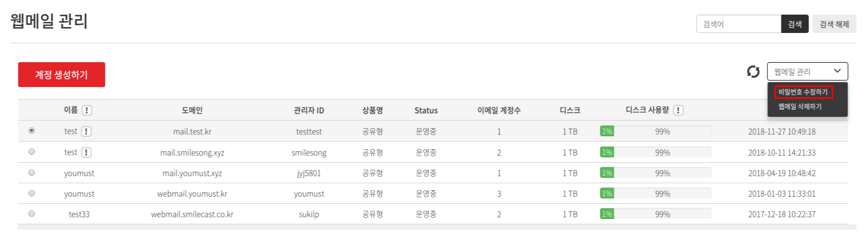Click the black 검색 button
The image size is (868, 240).
(x=794, y=24)
